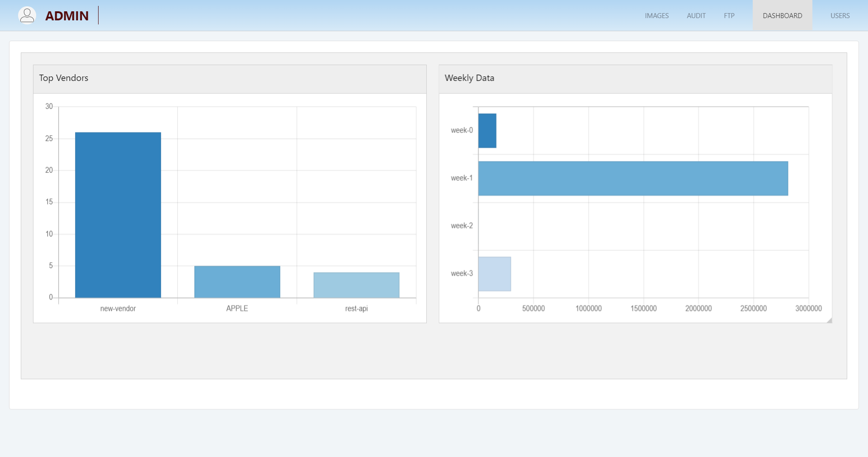Screen dimensions: 868x457
Task: Click the new-vendor axis label
Action: pyautogui.click(x=118, y=308)
